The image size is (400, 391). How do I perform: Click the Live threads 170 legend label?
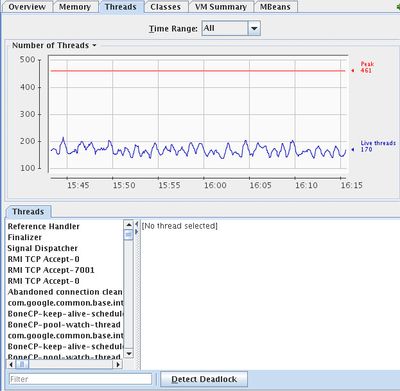(x=378, y=146)
